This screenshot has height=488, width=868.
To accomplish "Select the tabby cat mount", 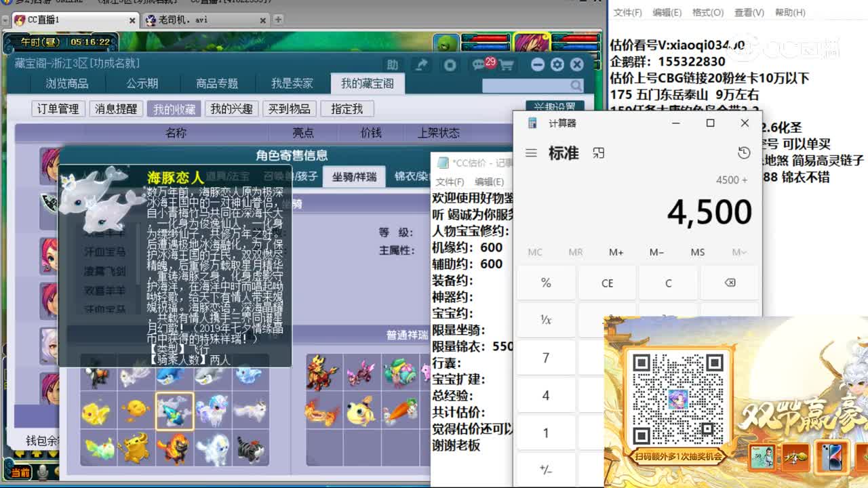I will (250, 447).
